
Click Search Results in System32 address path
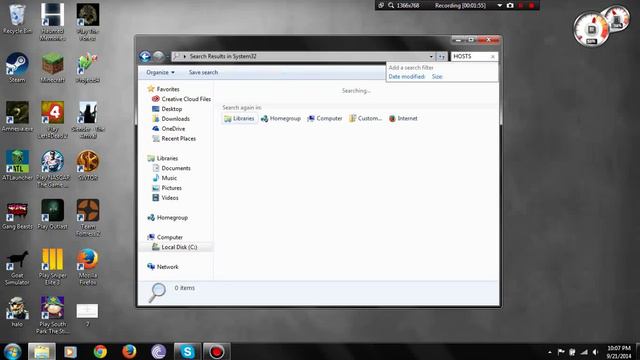(223, 56)
